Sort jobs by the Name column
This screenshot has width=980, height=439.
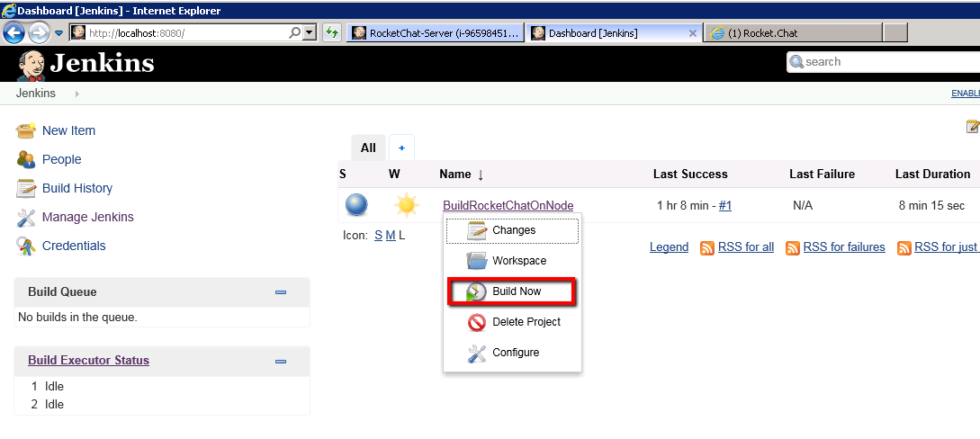coord(462,175)
